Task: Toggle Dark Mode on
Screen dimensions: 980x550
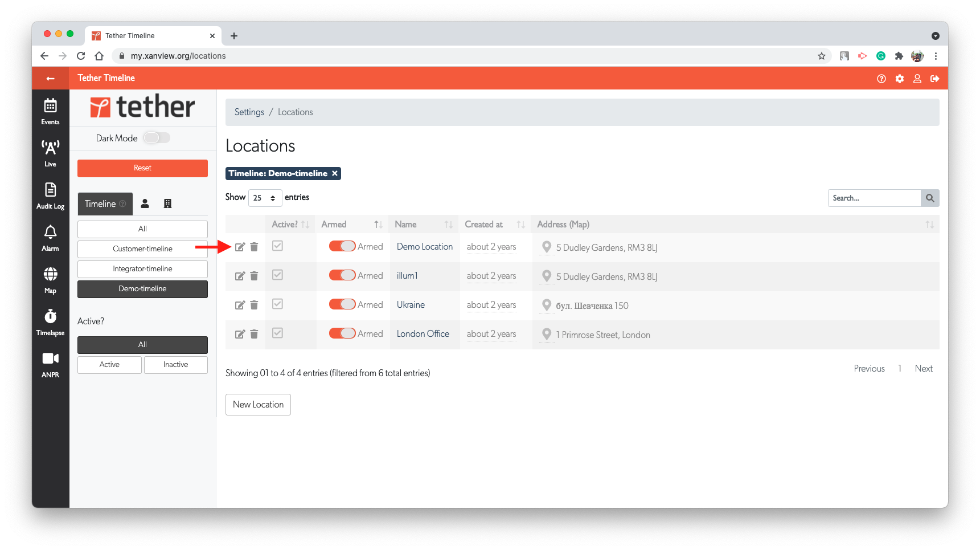Action: coord(157,137)
